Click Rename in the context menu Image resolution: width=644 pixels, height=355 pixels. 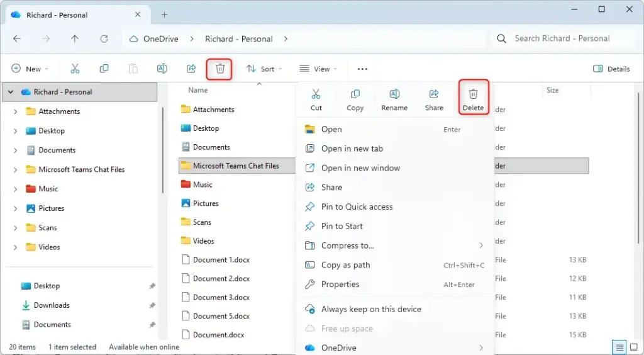pos(394,100)
